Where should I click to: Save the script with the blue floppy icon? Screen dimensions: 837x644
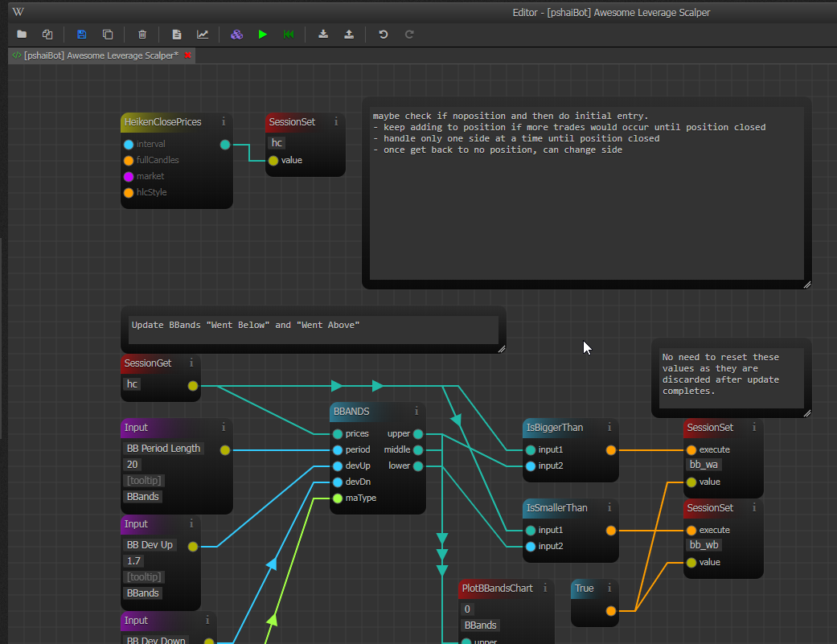[82, 34]
